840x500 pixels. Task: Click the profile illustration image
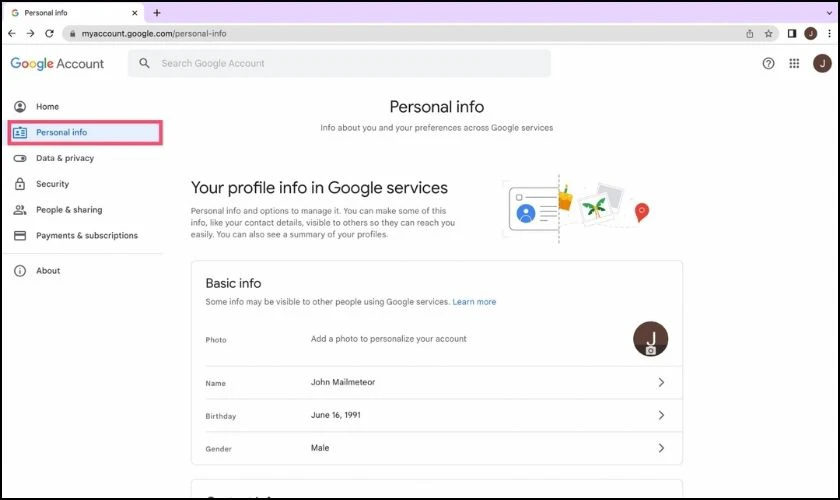[578, 209]
